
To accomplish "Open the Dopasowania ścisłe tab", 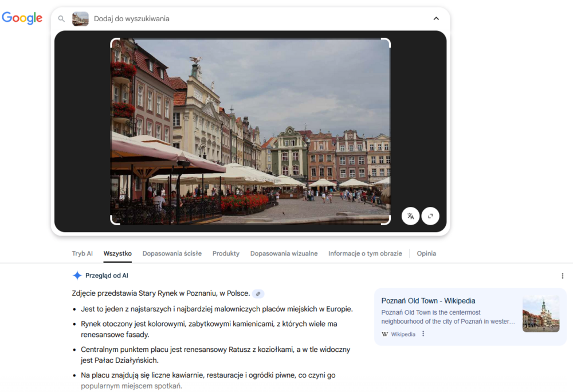I will point(172,253).
